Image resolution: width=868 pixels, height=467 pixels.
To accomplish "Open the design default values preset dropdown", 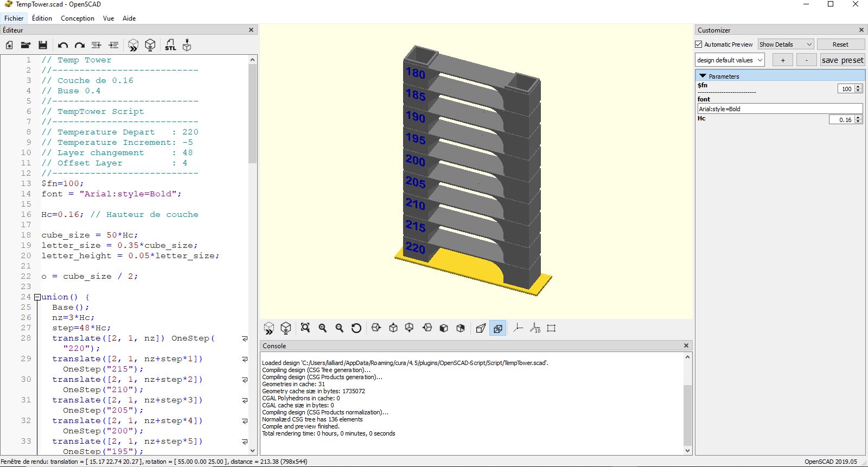I will click(730, 60).
